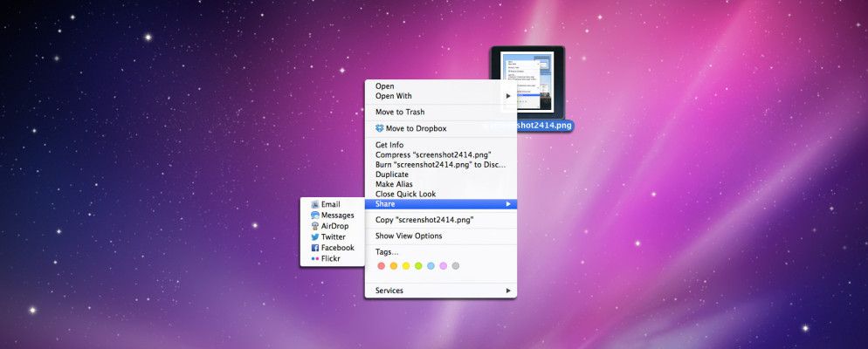Expand the Services submenu arrow
This screenshot has width=868, height=349.
508,291
